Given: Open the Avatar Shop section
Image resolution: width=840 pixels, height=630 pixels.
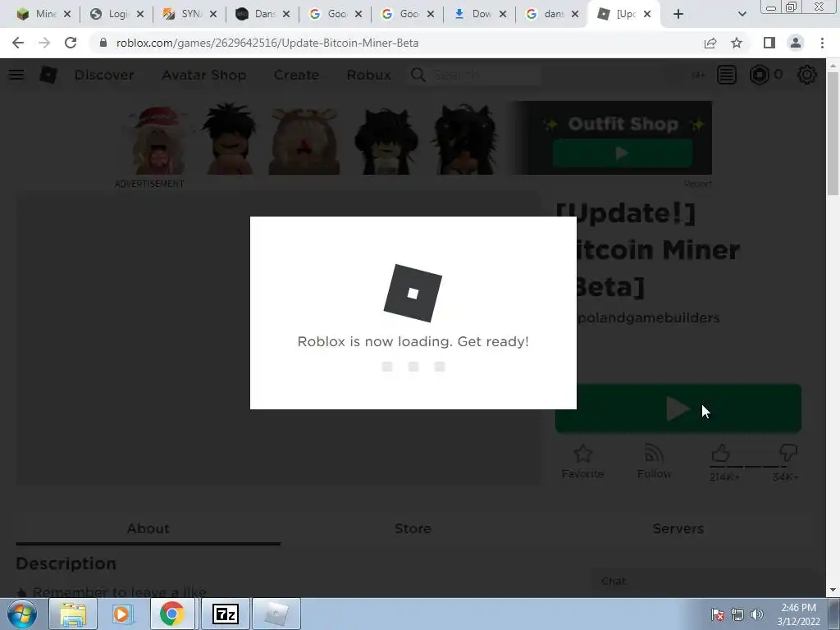Looking at the screenshot, I should coord(204,75).
